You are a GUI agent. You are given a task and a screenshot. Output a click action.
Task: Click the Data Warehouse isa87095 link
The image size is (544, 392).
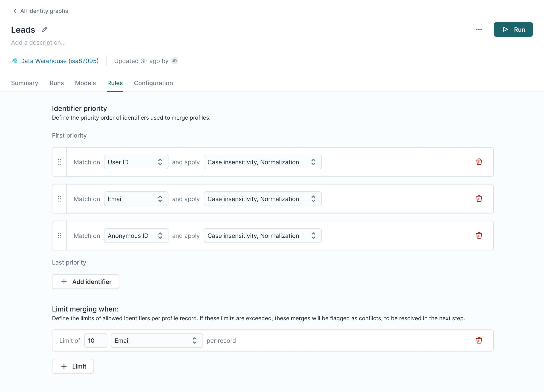[59, 61]
